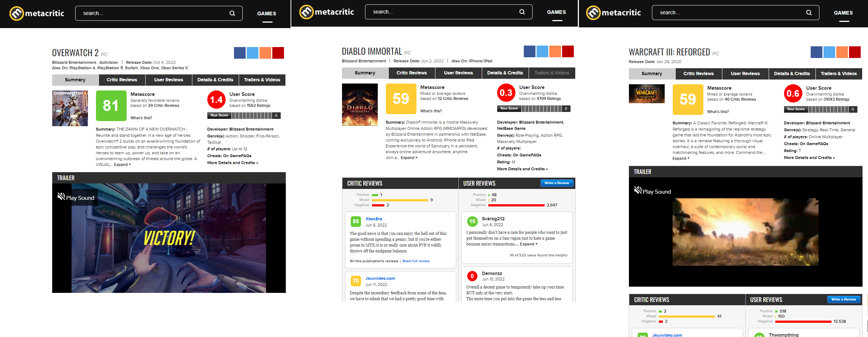The image size is (868, 337).
Task: Click Write a Review on the Diablo Immortal page
Action: click(x=557, y=183)
